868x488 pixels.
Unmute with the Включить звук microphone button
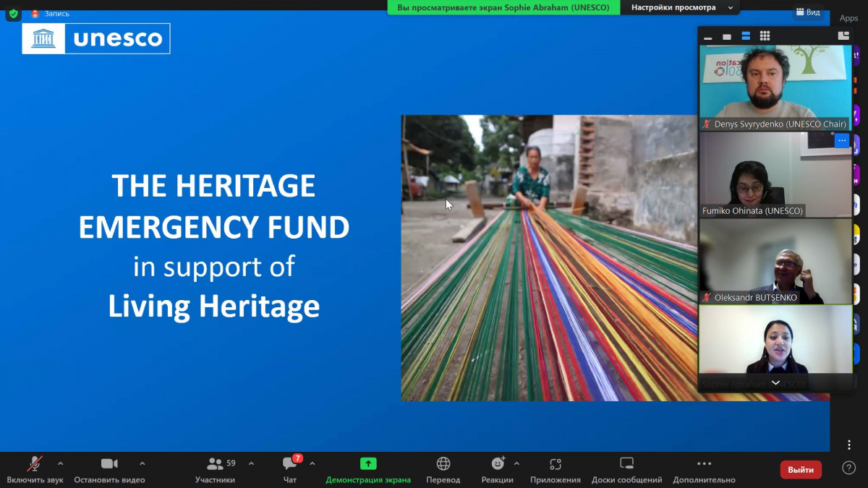point(35,469)
